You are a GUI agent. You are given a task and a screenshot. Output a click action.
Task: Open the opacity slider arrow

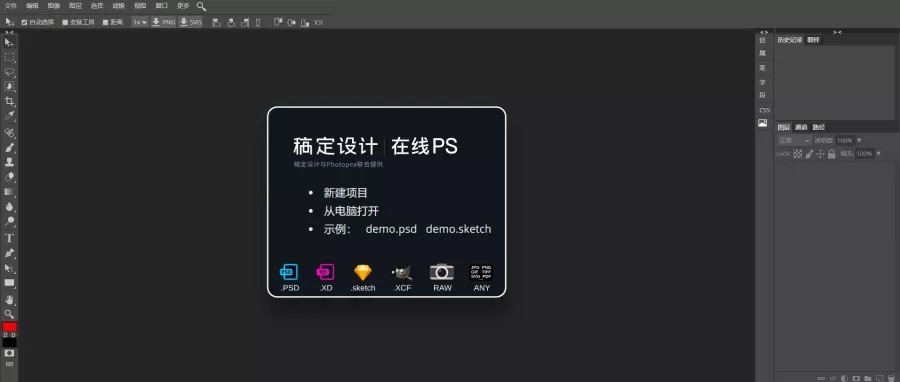tap(859, 141)
